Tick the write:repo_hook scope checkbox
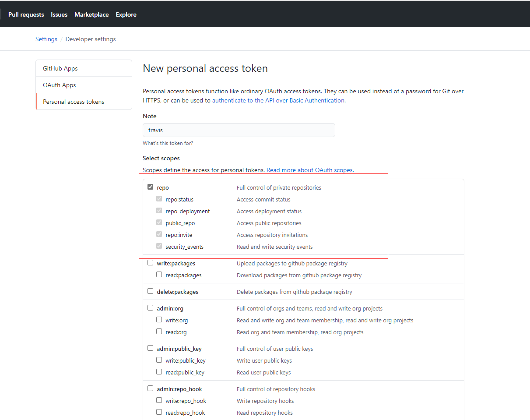 pyautogui.click(x=159, y=400)
